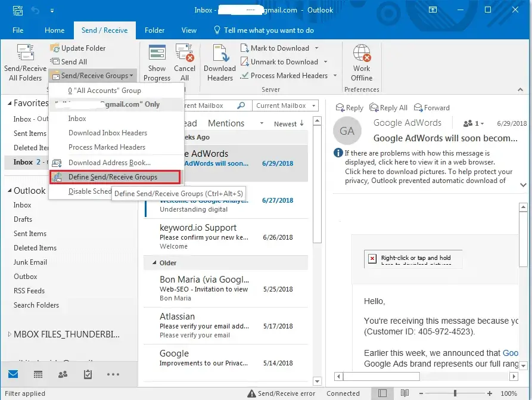Open Unmark to Download dropdown arrow
532x400 pixels.
tap(325, 62)
